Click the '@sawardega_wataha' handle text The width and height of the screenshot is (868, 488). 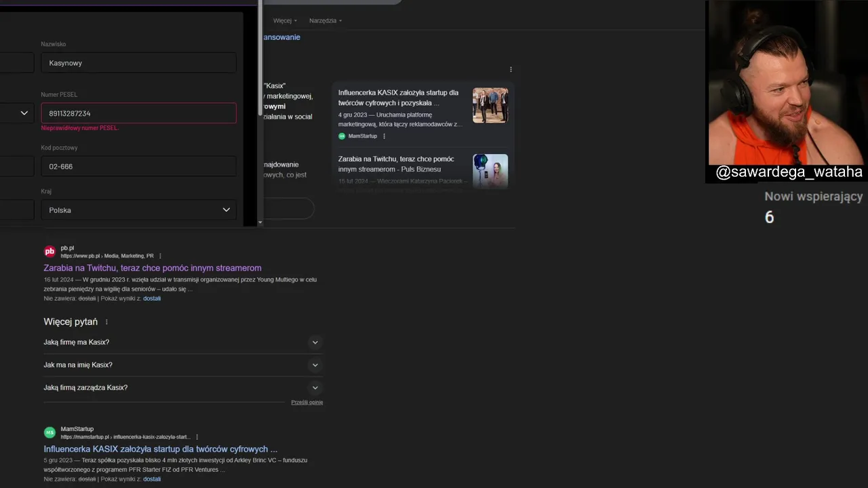pos(789,172)
